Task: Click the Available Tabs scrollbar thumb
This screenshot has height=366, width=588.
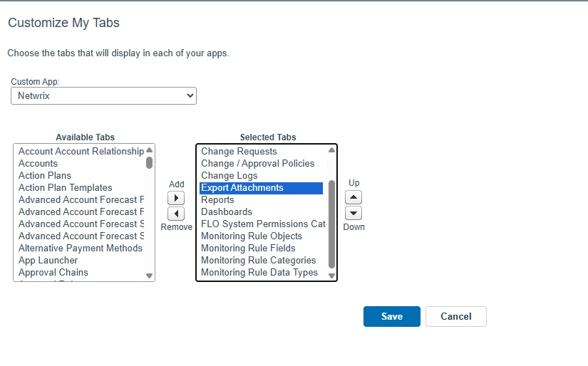Action: click(x=150, y=162)
